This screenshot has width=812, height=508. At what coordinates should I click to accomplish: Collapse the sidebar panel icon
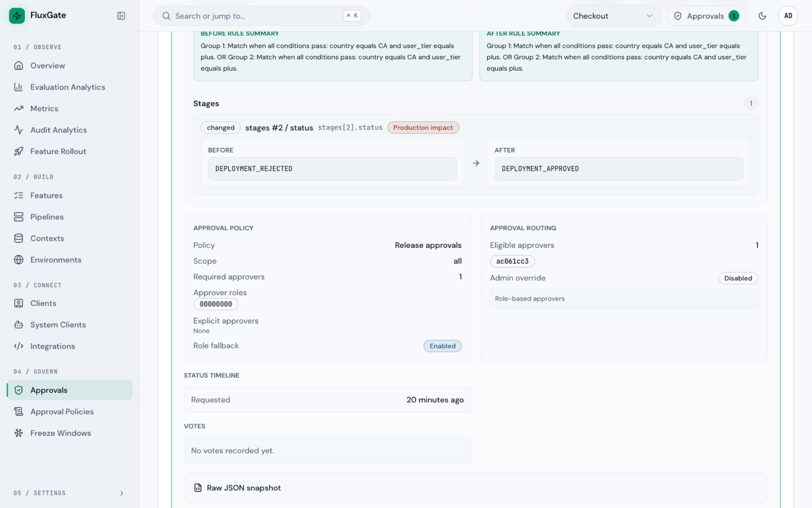coord(121,16)
